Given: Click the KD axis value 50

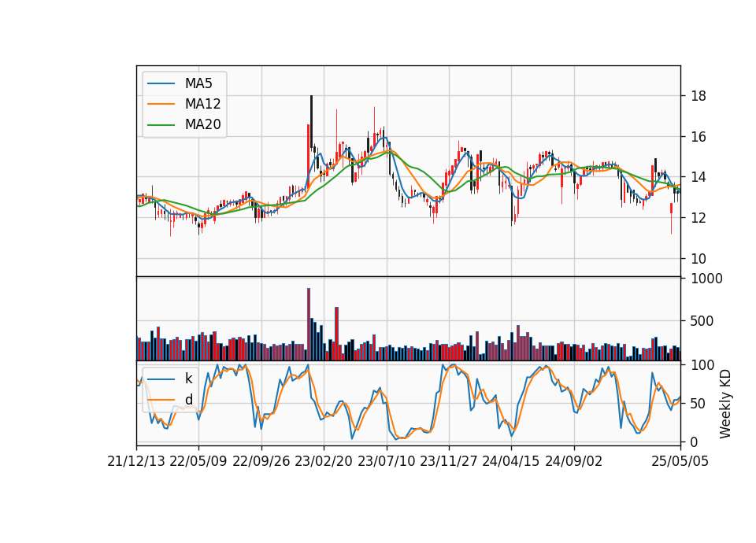Looking at the screenshot, I should tap(699, 403).
